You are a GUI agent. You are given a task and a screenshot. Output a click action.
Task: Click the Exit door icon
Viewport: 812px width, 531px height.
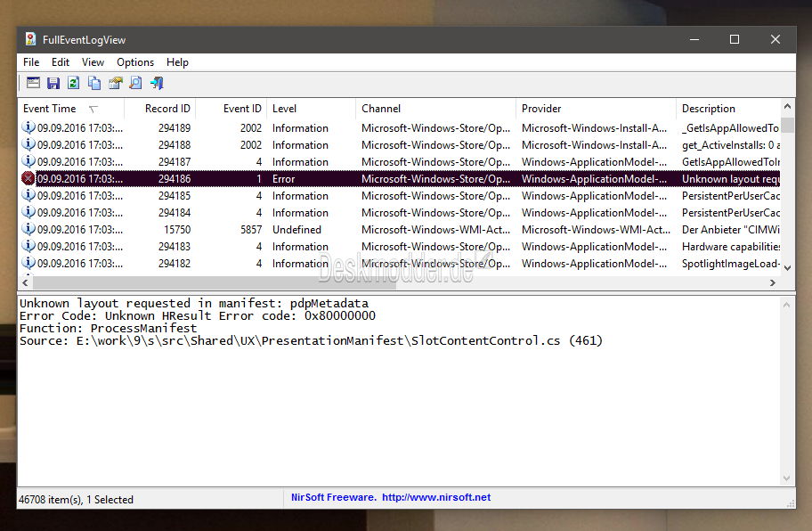coord(157,83)
